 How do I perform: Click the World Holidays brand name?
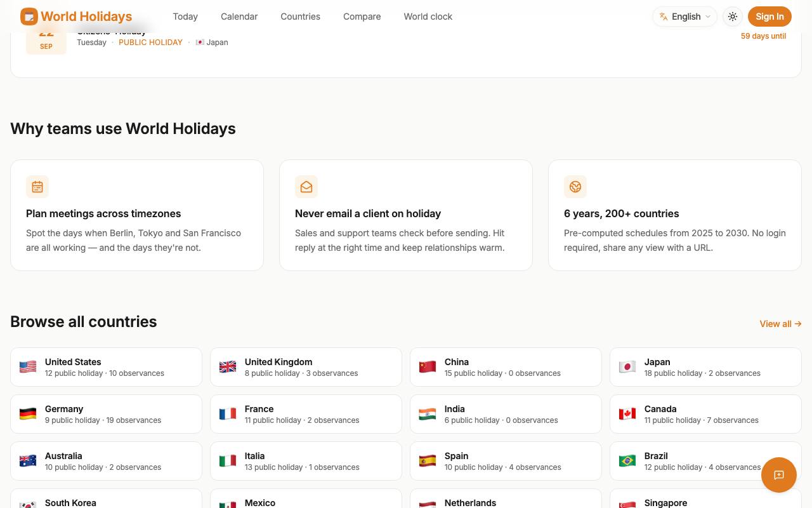[86, 17]
